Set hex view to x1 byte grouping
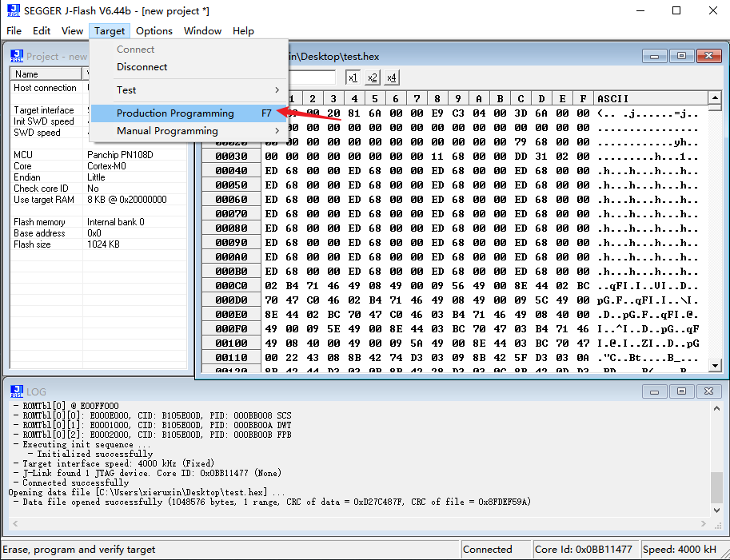 pos(353,77)
